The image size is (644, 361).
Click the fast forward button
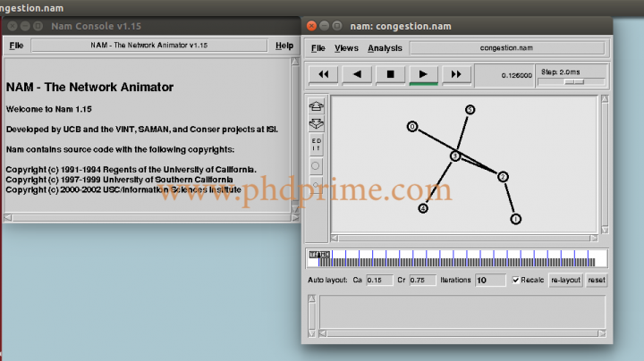(456, 74)
